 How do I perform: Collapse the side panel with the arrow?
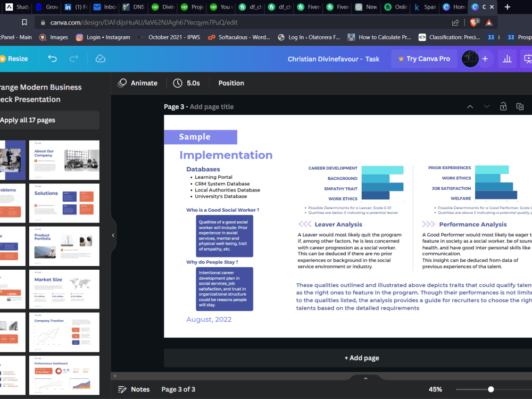pos(113,235)
